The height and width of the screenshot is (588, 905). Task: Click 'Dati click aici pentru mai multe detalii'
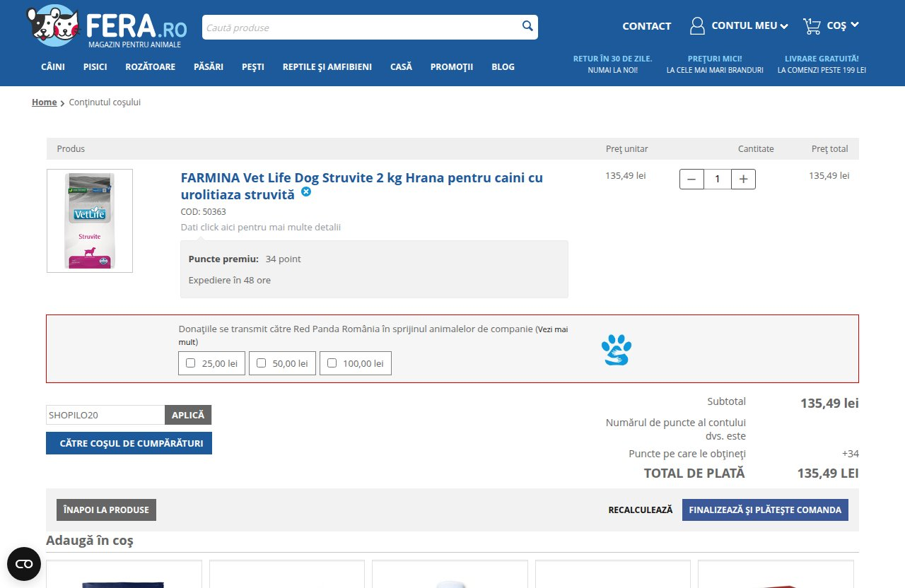261,227
